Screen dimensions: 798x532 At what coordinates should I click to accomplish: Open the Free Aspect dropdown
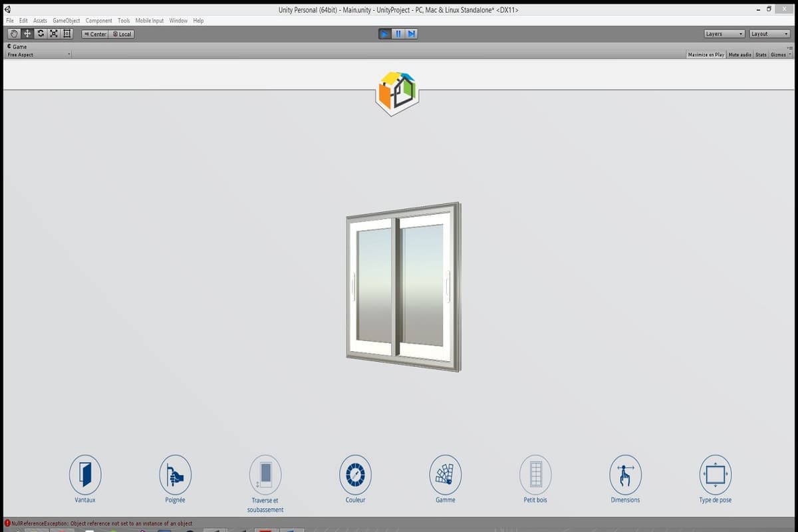click(39, 55)
